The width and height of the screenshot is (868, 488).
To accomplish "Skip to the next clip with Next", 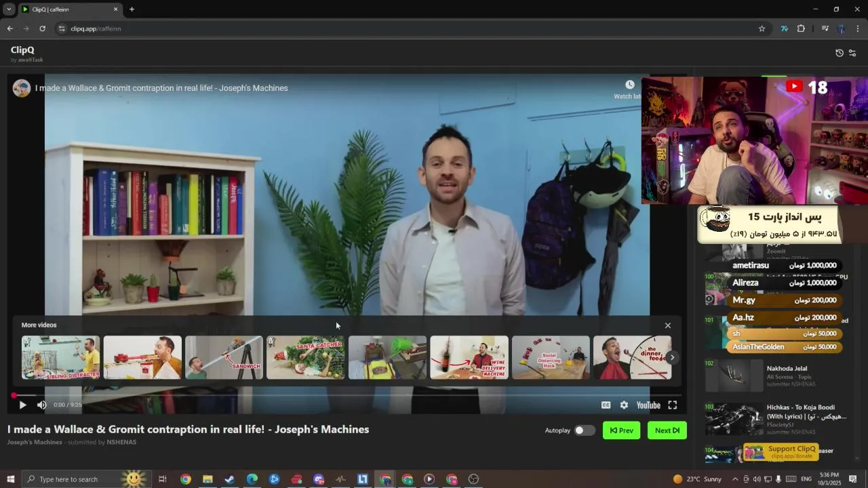I will tap(667, 430).
